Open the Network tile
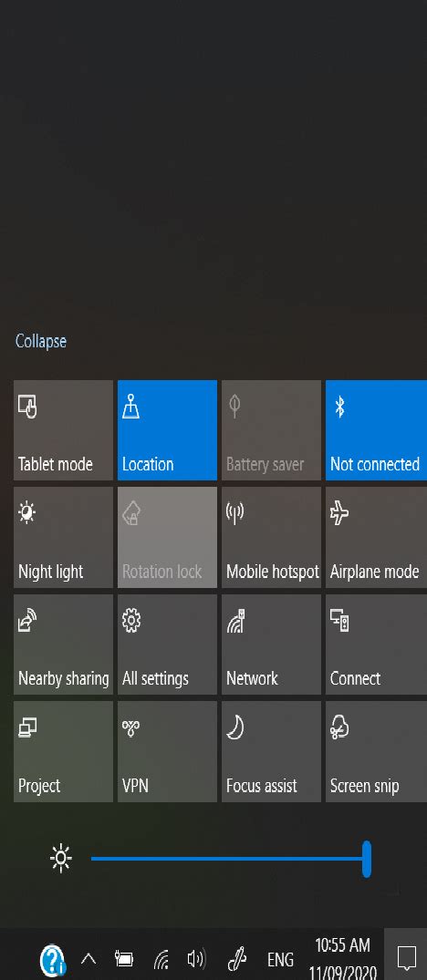This screenshot has height=980, width=427. coord(271,645)
